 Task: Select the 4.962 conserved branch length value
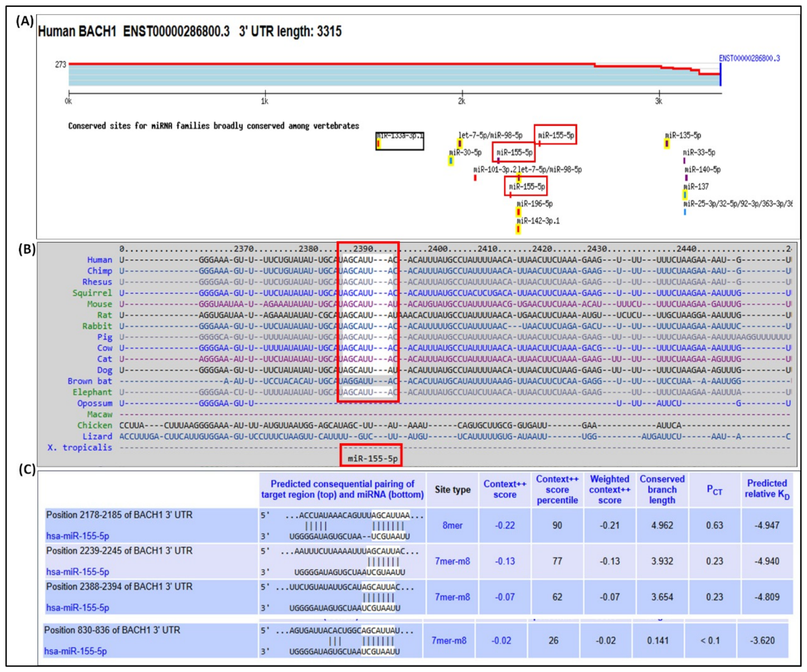[x=662, y=525]
